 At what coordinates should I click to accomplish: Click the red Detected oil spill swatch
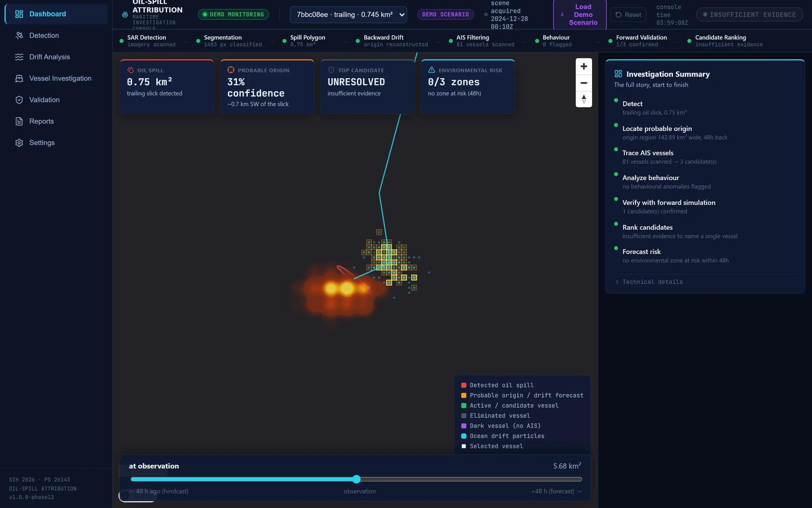coord(464,385)
